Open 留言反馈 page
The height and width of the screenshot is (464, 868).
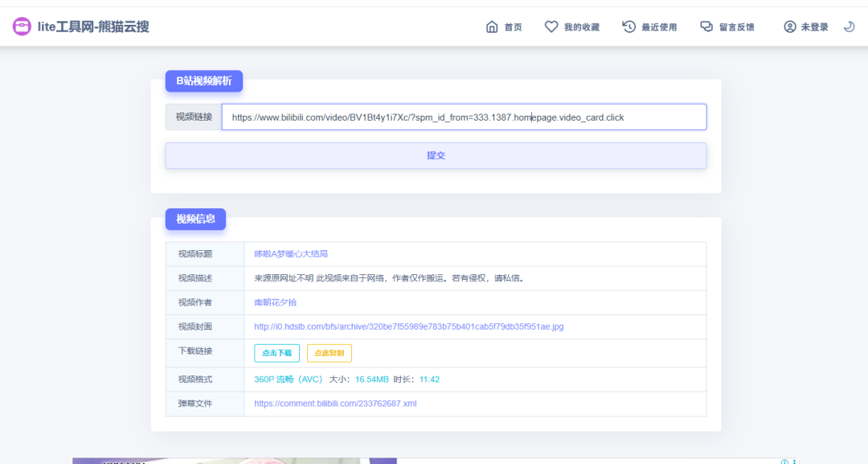coord(736,27)
